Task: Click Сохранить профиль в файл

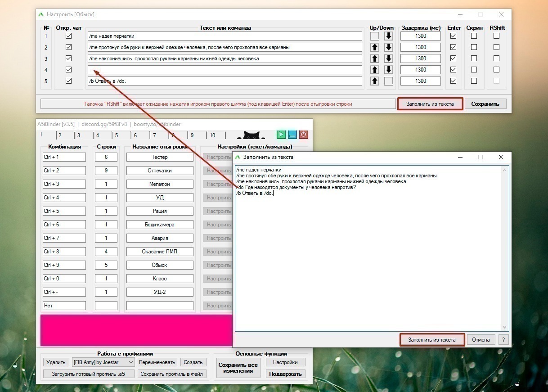Action: pos(171,374)
